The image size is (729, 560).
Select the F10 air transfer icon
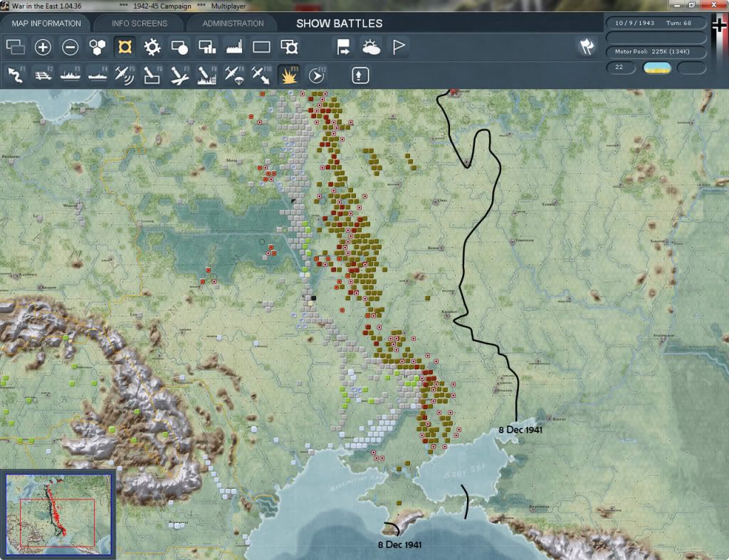click(261, 75)
